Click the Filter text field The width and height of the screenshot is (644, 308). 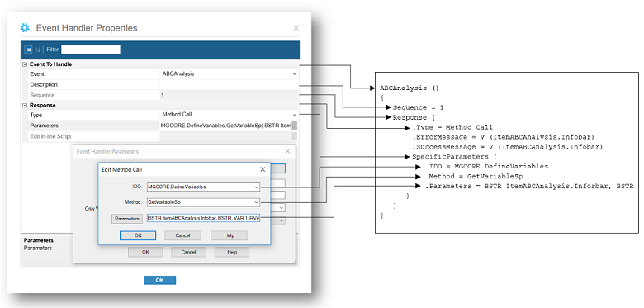click(x=91, y=50)
